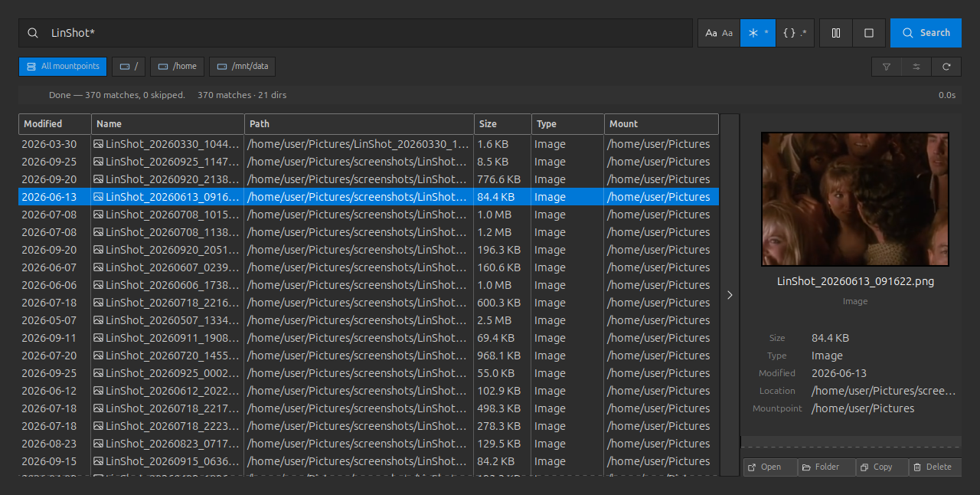Click image icon of LinShot_20260606_1738 row

pos(98,285)
